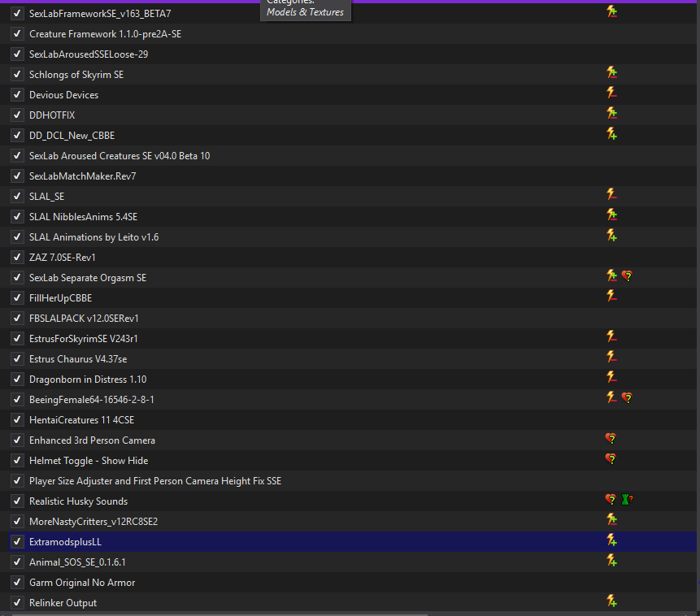This screenshot has height=616, width=700.
Task: Uncheck the Schlongs of Skyrim SE checkbox
Action: point(17,75)
